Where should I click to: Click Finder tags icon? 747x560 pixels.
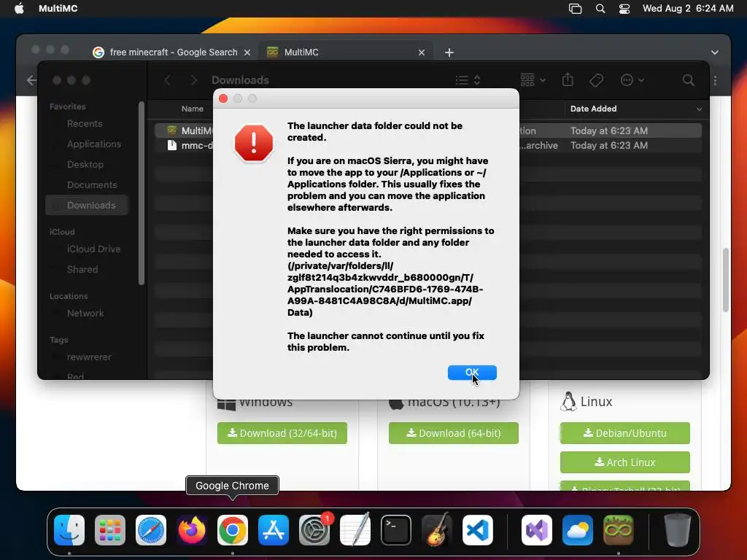[596, 80]
